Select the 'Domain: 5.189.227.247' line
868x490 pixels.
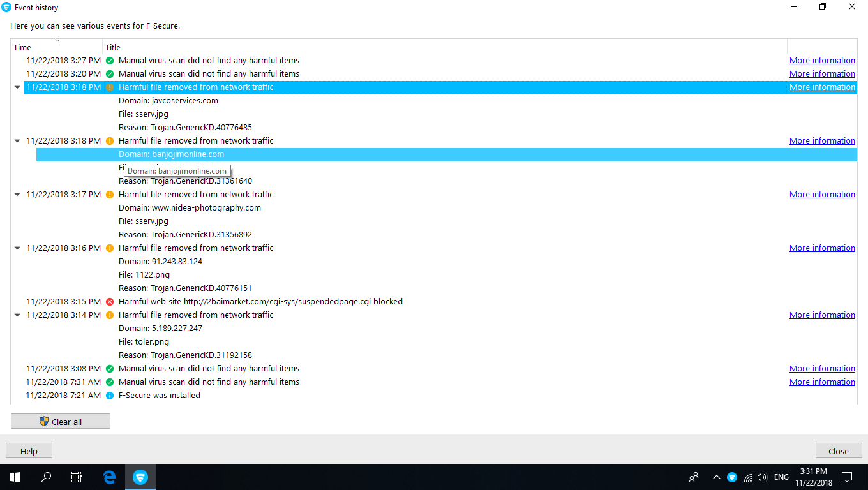pyautogui.click(x=160, y=329)
